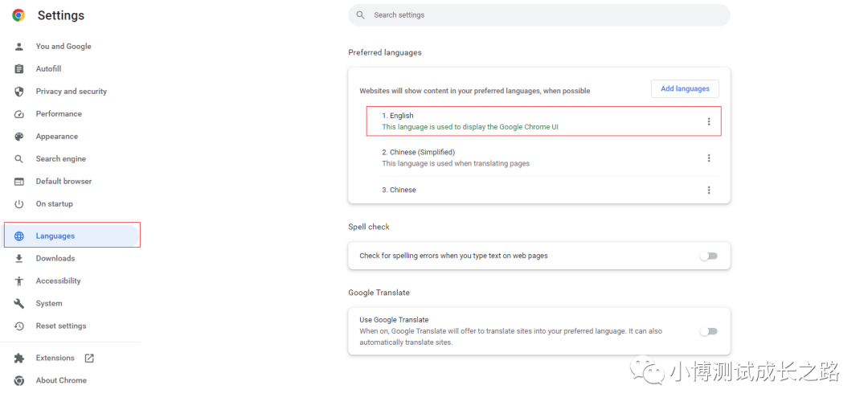Image resolution: width=868 pixels, height=410 pixels.
Task: Click the Appearance palette icon
Action: pos(19,137)
